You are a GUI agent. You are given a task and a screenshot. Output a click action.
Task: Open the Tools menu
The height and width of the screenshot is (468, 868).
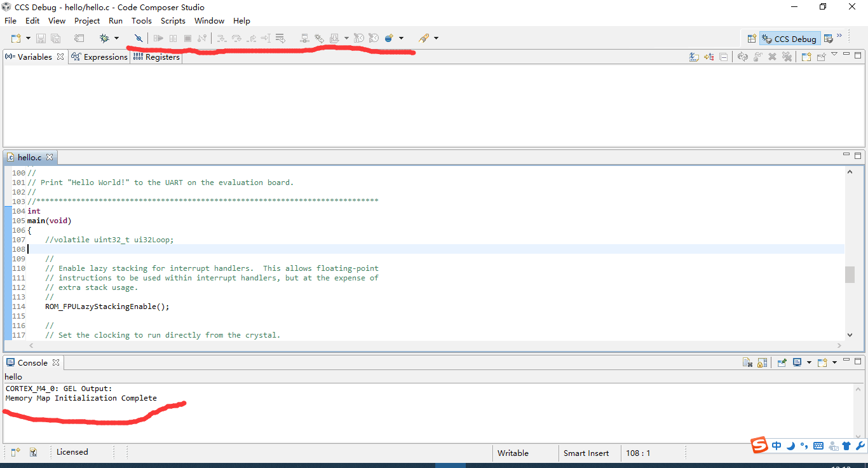pos(142,21)
